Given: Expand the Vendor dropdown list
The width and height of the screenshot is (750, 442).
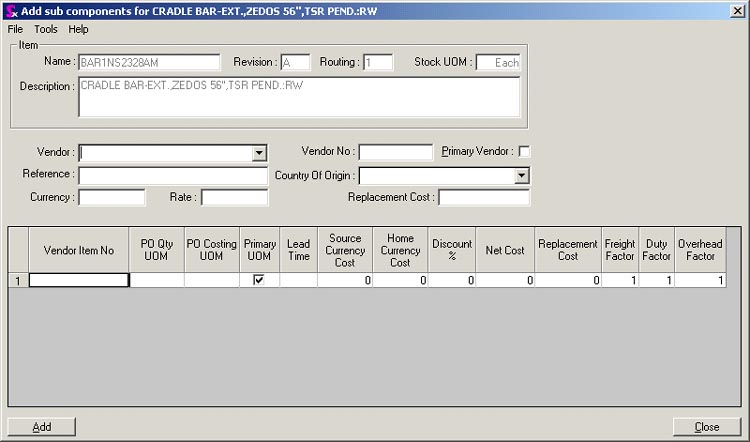Looking at the screenshot, I should [259, 153].
